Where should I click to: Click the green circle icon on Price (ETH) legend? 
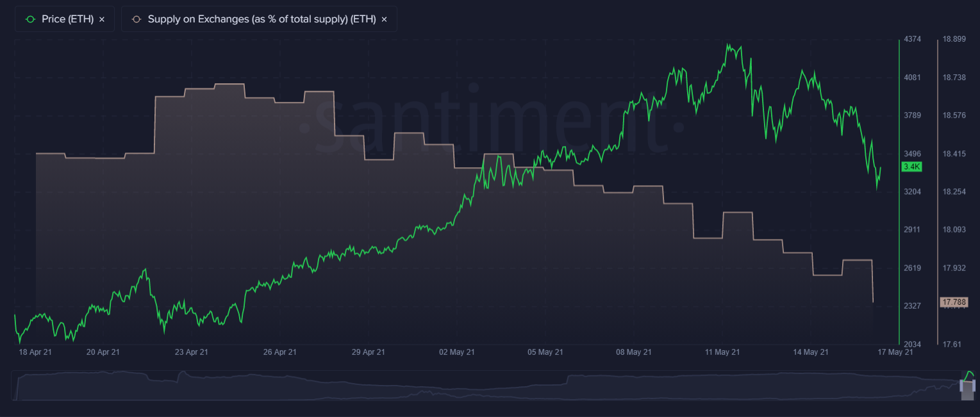click(29, 19)
